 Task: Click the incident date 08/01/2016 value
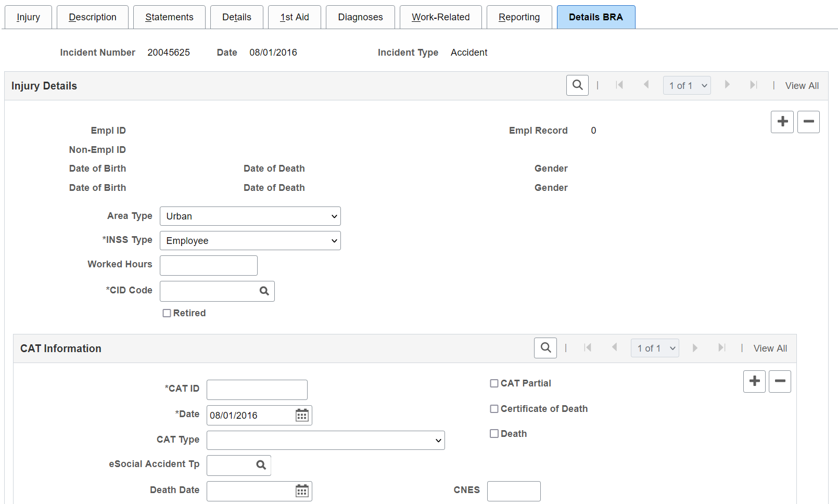click(x=273, y=53)
